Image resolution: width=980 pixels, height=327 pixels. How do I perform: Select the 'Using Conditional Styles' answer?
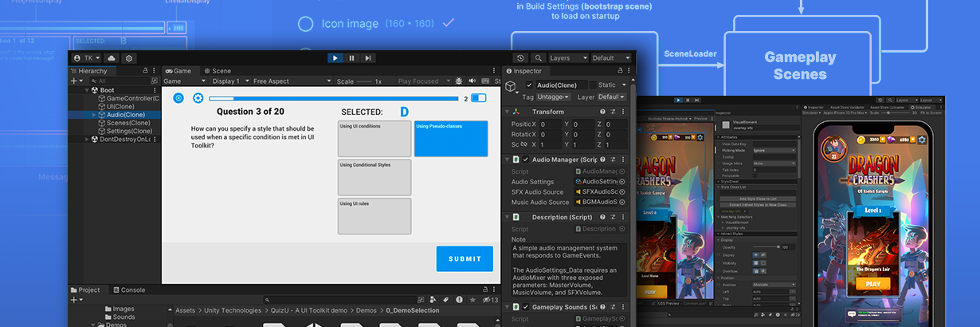pyautogui.click(x=374, y=177)
